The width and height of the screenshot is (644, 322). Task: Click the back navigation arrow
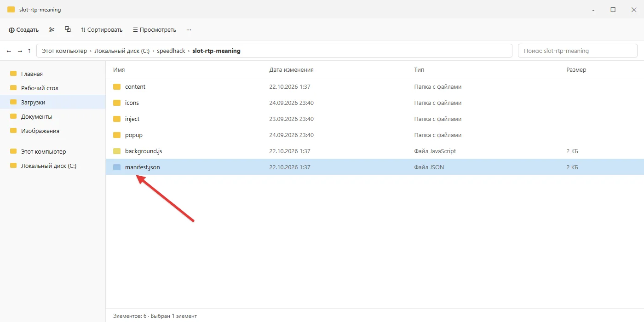point(9,51)
